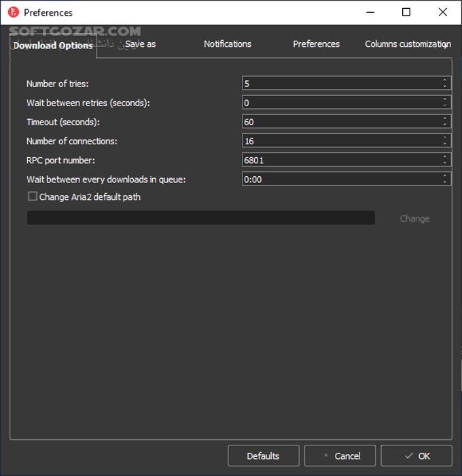The width and height of the screenshot is (462, 476).
Task: Focus the RPC port number field
Action: click(x=340, y=160)
